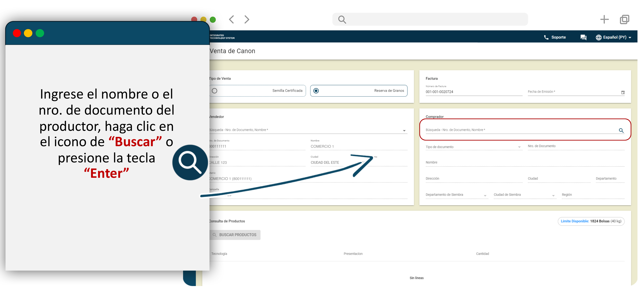Select Reserva de Granos radio option
Screen dimensions: 644x292
coord(316,91)
